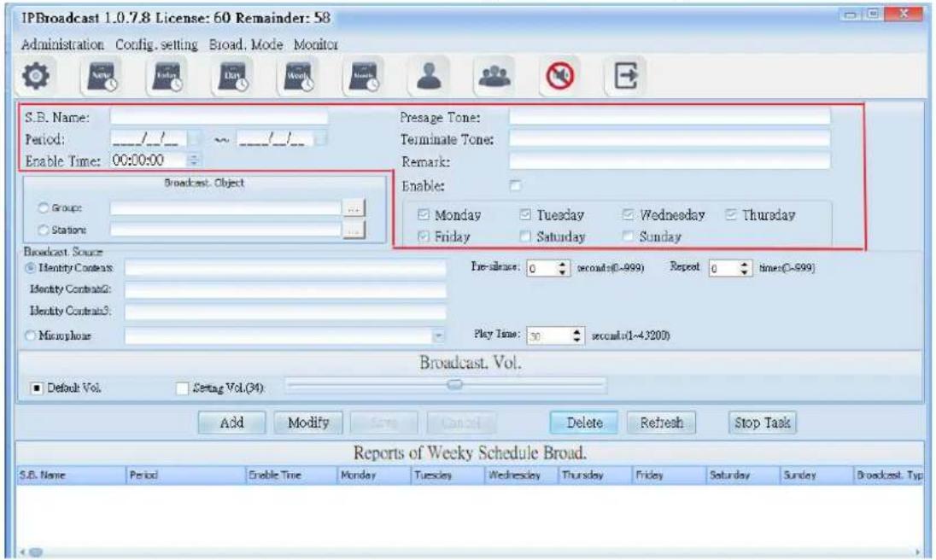Click the exit/logout icon

pos(625,76)
